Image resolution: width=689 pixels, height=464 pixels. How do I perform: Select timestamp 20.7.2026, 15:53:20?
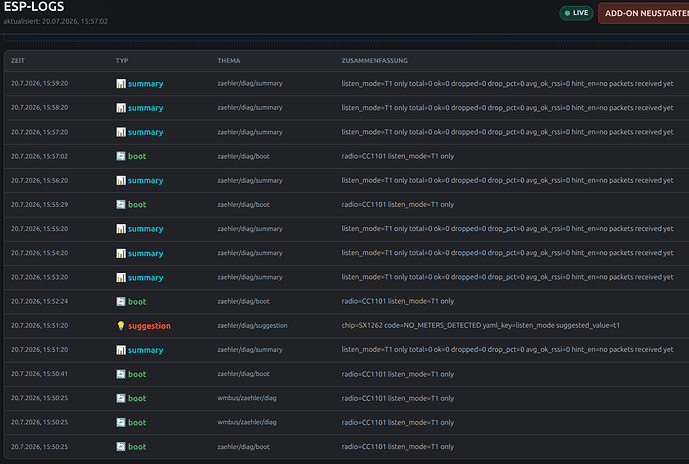pos(40,277)
